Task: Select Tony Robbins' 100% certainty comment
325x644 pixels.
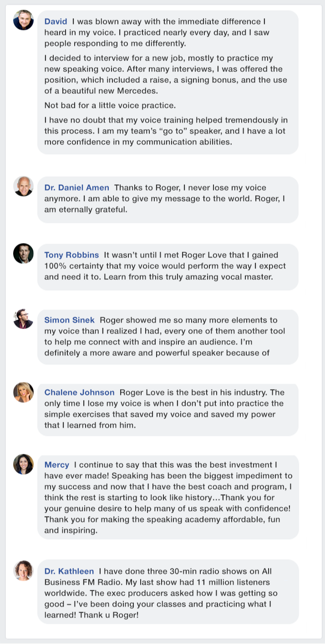Action: tap(168, 267)
